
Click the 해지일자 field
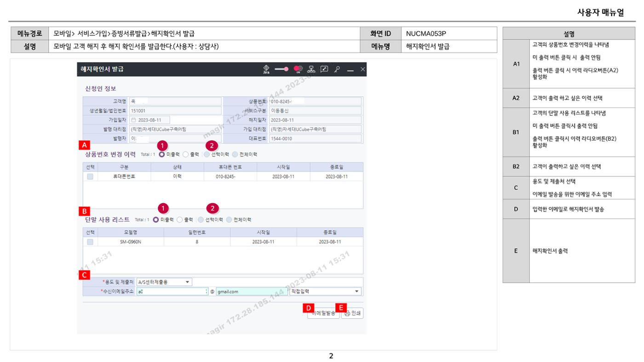tap(315, 120)
